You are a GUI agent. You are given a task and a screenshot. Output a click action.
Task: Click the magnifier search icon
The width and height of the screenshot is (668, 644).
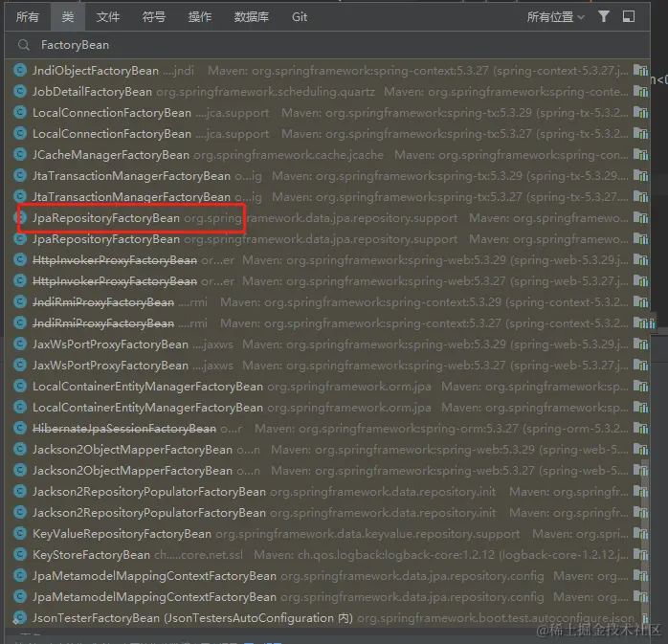pyautogui.click(x=24, y=45)
